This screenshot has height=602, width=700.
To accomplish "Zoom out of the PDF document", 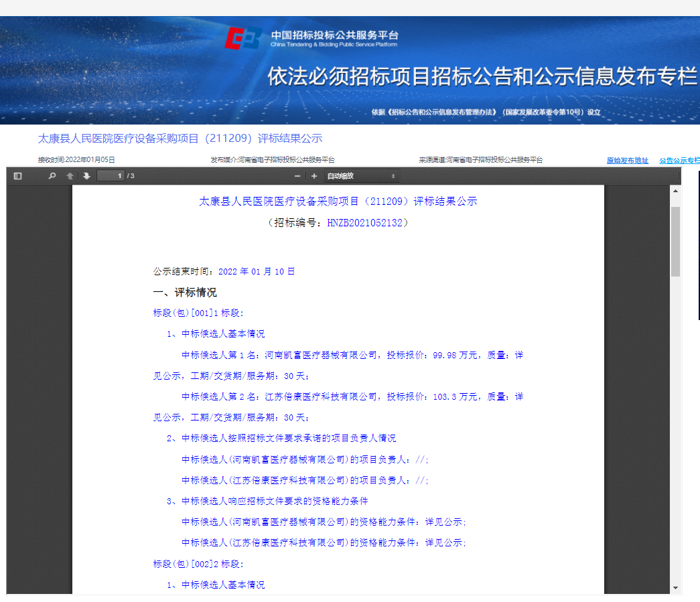I will (297, 176).
